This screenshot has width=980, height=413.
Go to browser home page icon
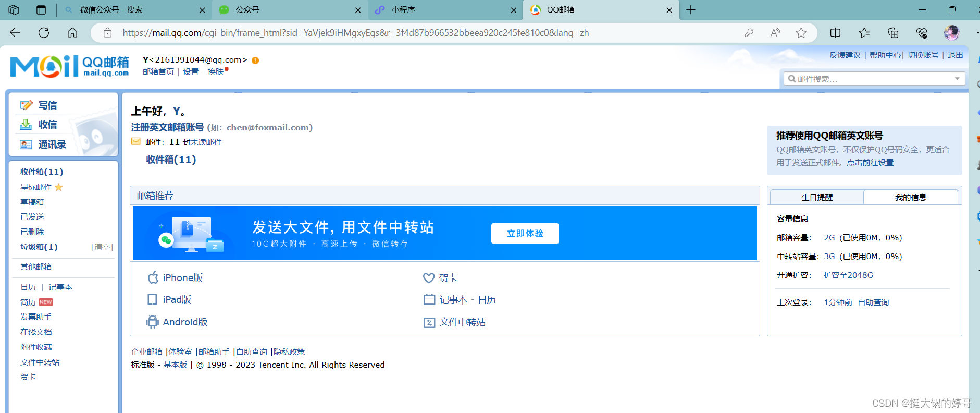(72, 33)
